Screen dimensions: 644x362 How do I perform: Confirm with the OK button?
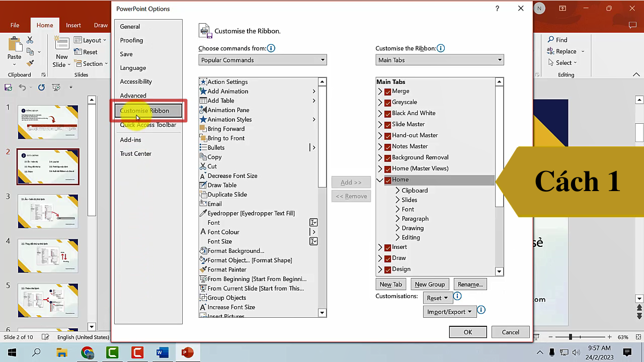coord(468,332)
